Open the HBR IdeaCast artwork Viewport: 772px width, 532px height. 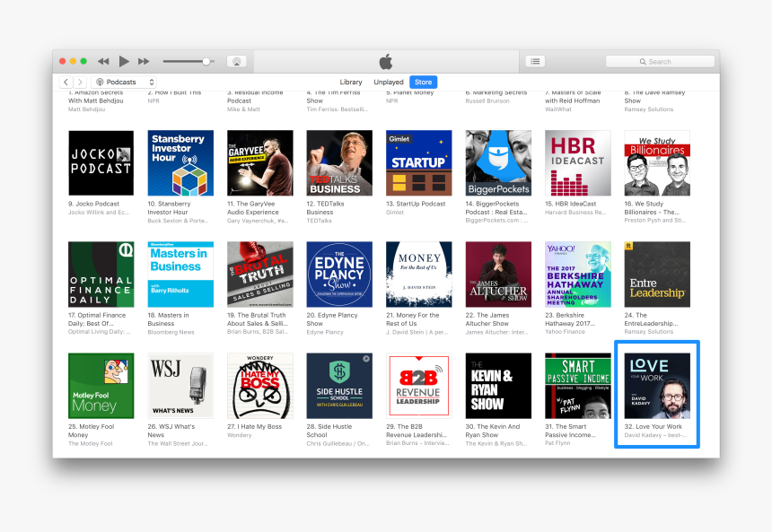578,163
